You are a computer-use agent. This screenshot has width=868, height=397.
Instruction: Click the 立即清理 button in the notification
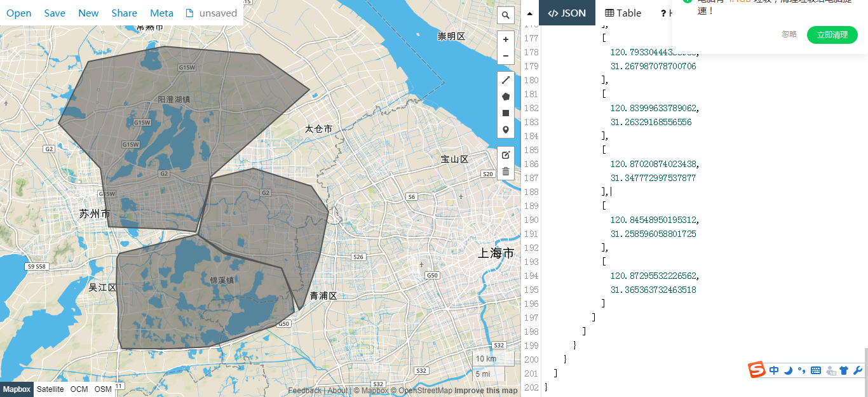tap(832, 35)
